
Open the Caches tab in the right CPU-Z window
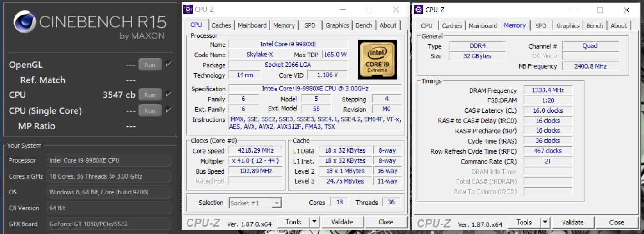(x=452, y=26)
